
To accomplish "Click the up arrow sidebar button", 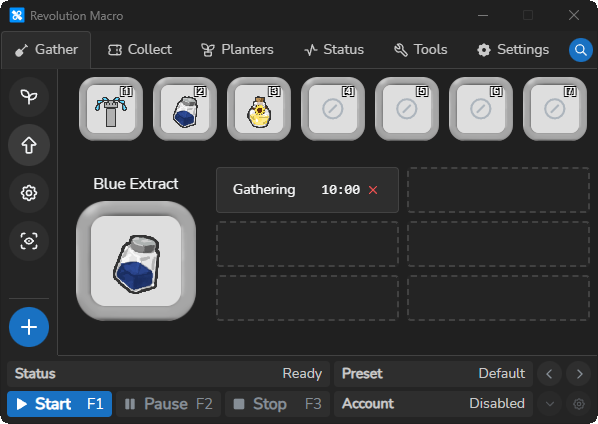I will pyautogui.click(x=29, y=145).
